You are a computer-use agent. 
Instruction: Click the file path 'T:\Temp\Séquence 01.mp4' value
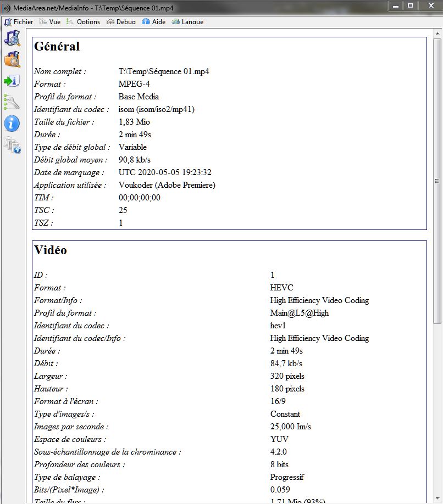click(x=164, y=71)
